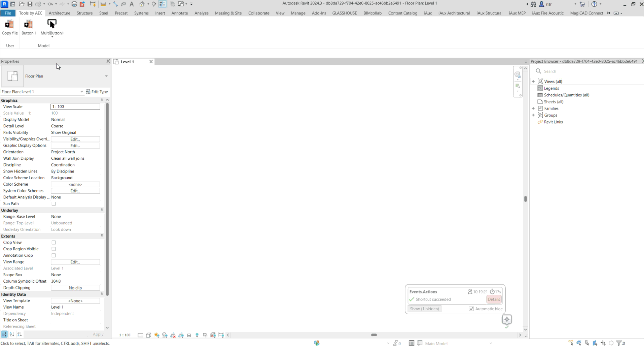Expand the Views (all) tree node
Screen dimensions: 644x347
(x=533, y=81)
